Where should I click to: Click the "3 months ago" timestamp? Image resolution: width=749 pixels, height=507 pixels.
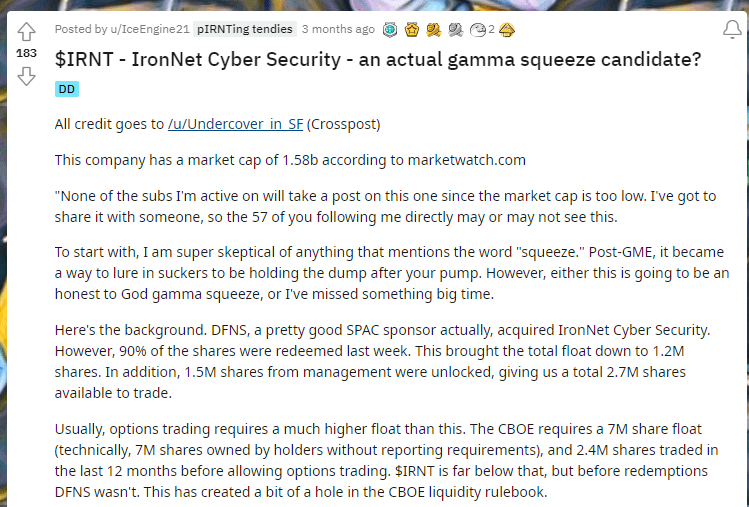click(x=338, y=30)
